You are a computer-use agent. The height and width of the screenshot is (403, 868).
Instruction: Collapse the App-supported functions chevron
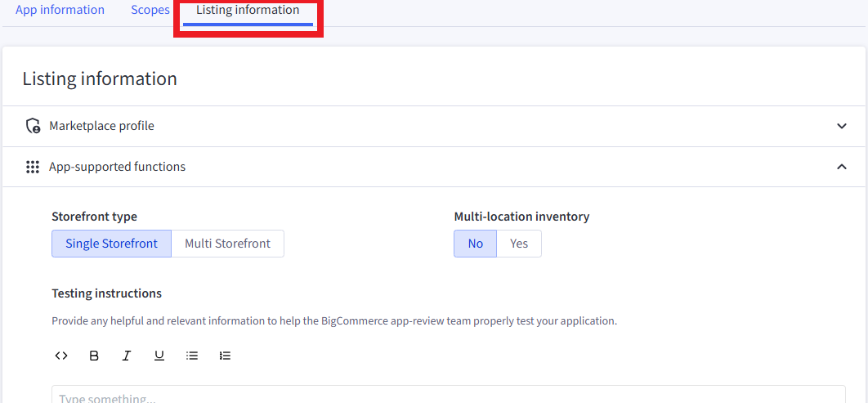pos(842,167)
